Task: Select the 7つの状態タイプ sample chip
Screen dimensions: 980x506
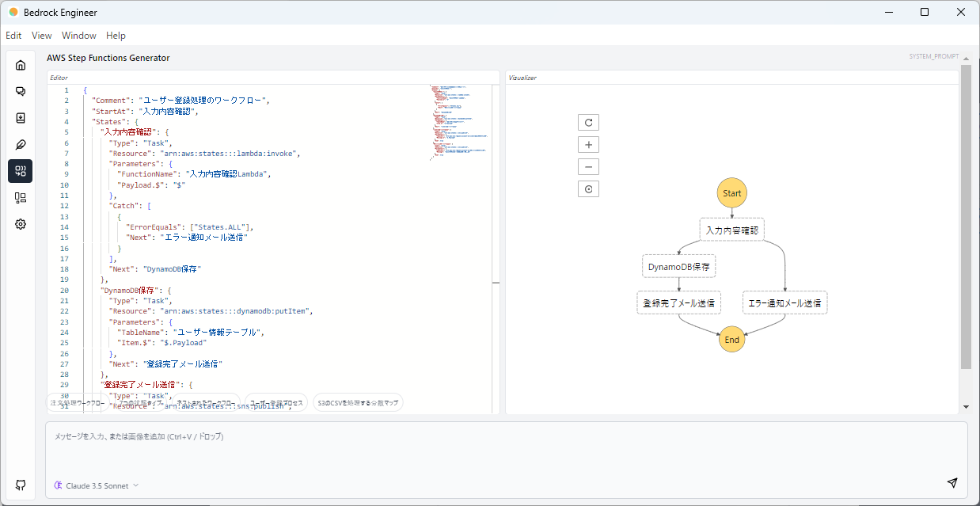Action: (x=139, y=402)
